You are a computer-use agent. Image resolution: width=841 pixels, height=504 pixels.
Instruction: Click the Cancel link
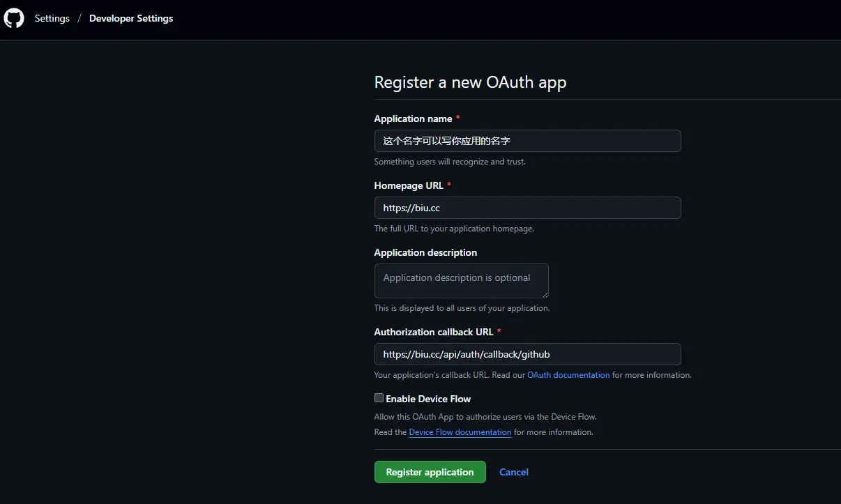tap(513, 472)
